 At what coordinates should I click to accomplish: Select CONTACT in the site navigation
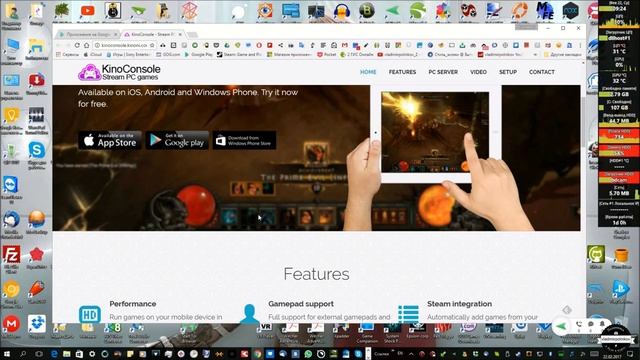[542, 72]
